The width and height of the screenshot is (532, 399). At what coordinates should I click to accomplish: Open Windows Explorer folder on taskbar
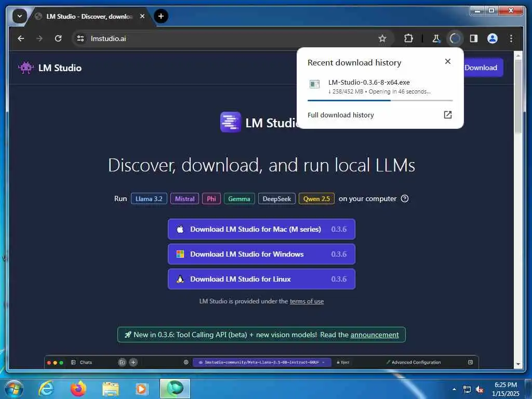[x=111, y=389]
